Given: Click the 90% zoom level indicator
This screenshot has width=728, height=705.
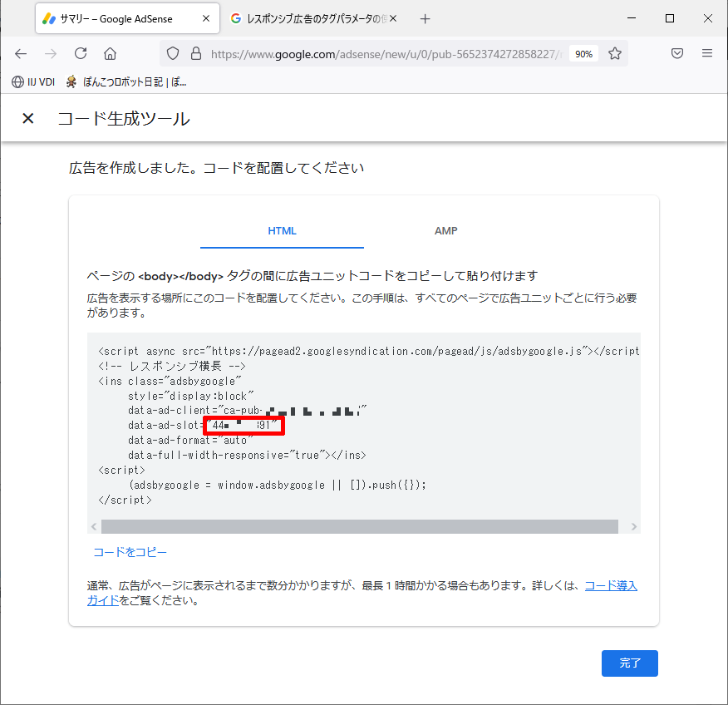Looking at the screenshot, I should pyautogui.click(x=583, y=54).
